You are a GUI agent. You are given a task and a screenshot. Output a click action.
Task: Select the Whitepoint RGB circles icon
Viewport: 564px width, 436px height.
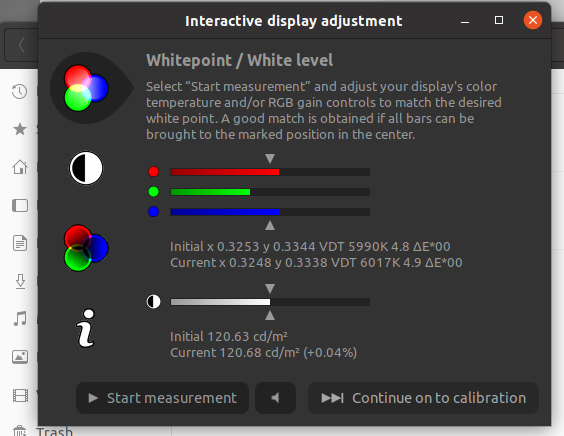point(86,88)
